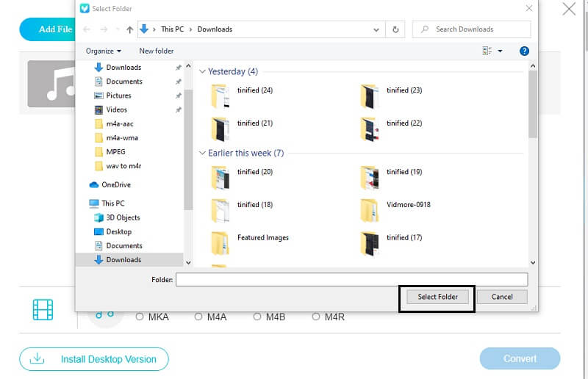Open the blue Help question mark icon
Viewport: 588px width, 379px height.
pos(524,51)
